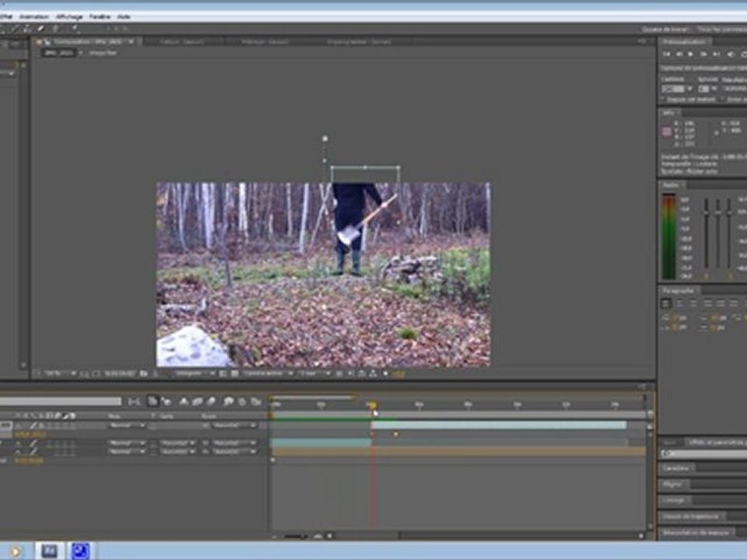Enable motion blur icon in timeline
747x560 pixels.
coord(211,402)
